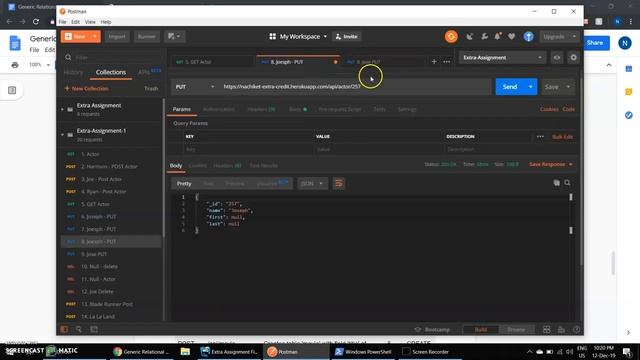Open the View menu in Postman
This screenshot has height=360, width=640.
click(90, 22)
